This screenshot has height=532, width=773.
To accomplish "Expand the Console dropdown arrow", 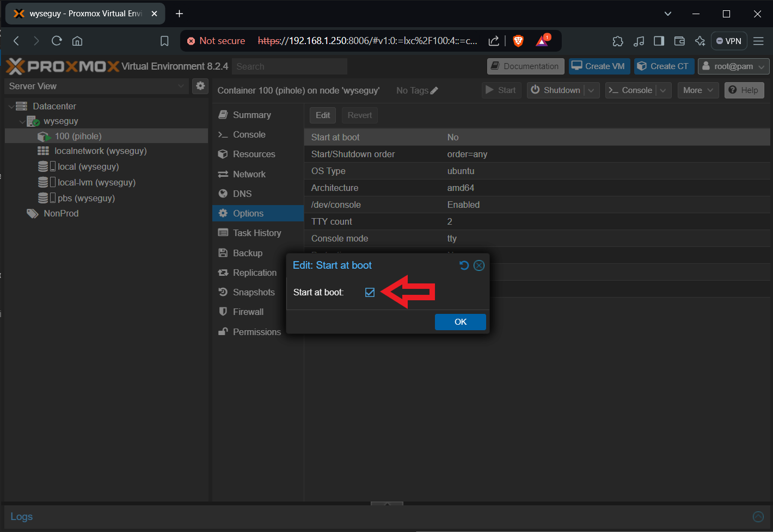I will 664,90.
